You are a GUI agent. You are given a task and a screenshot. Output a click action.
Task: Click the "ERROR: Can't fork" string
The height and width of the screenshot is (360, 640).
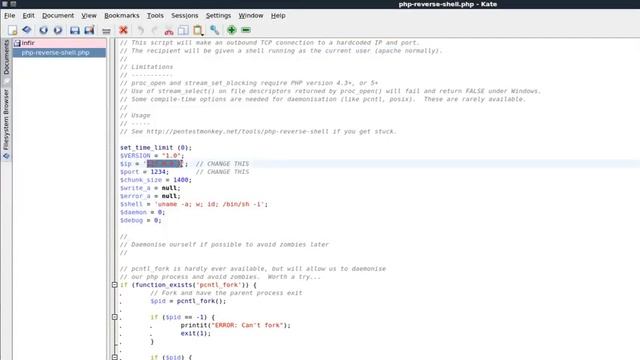[247, 325]
